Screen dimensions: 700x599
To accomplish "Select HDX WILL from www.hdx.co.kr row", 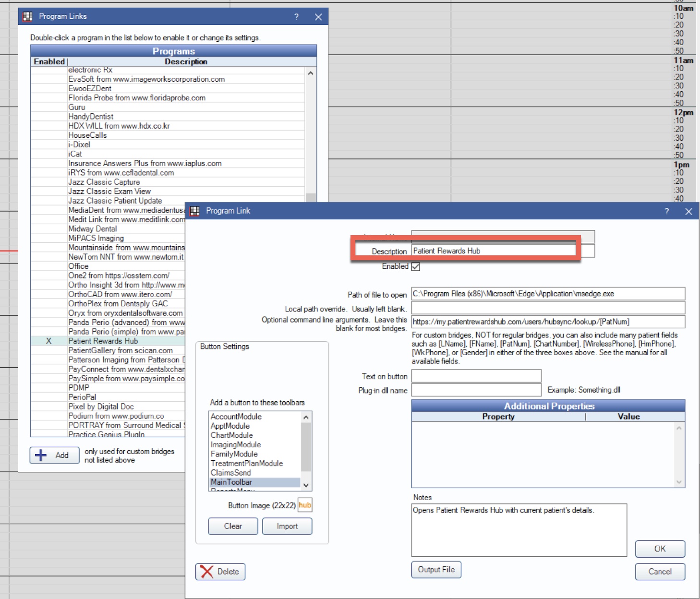I will click(168, 126).
